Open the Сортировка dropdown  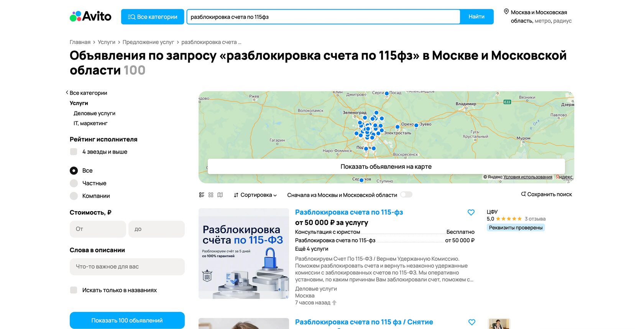[x=255, y=195]
